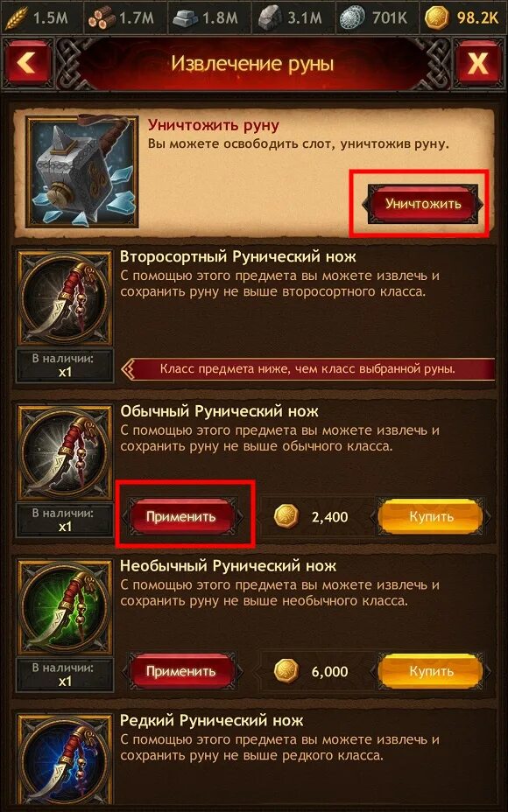Apply the Обычный Рунический нож
This screenshot has height=812, width=508.
tap(181, 516)
